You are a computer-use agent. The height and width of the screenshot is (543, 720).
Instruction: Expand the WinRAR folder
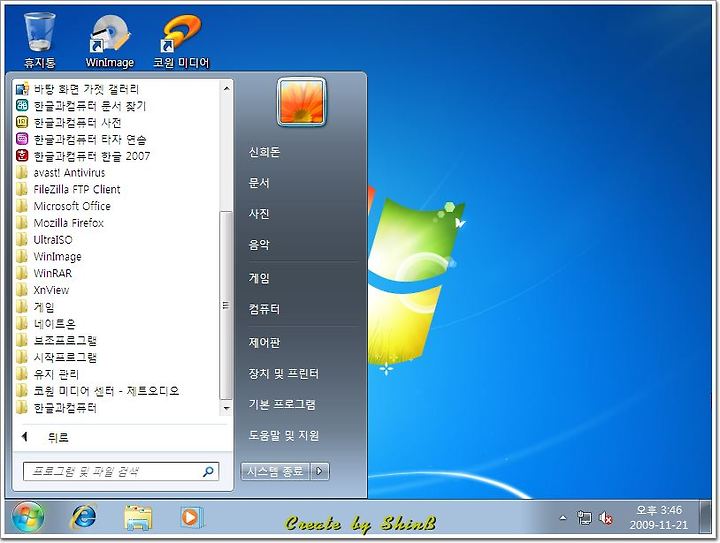point(44,273)
